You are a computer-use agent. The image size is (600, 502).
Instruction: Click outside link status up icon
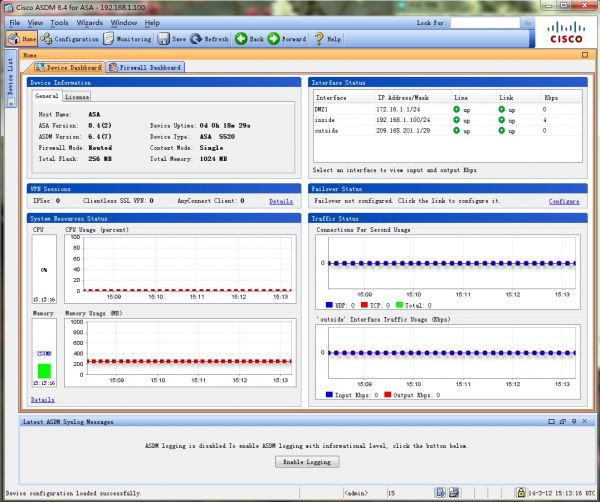502,131
